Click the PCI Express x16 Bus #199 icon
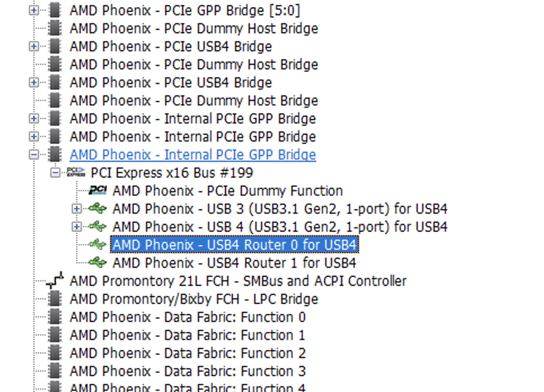 (x=76, y=173)
